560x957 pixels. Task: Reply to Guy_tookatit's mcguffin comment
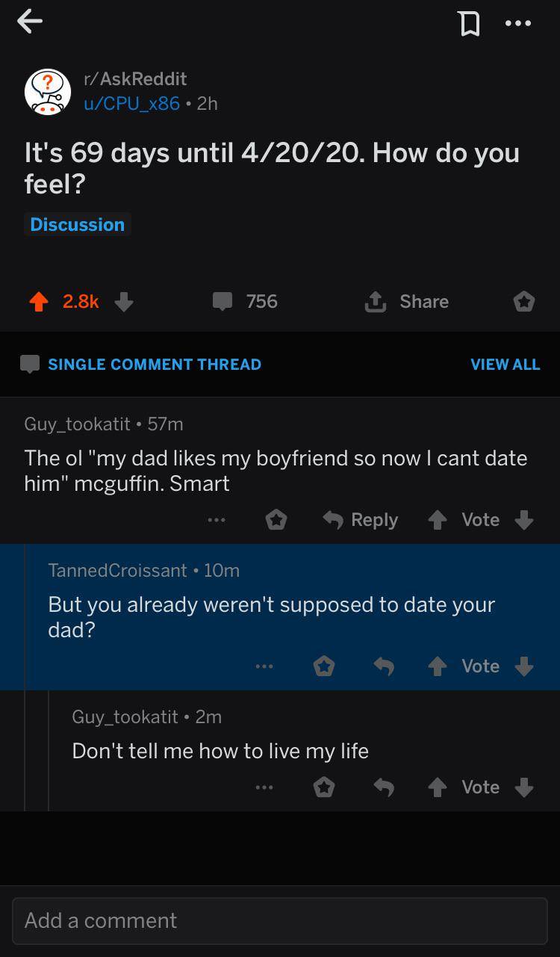tap(361, 520)
